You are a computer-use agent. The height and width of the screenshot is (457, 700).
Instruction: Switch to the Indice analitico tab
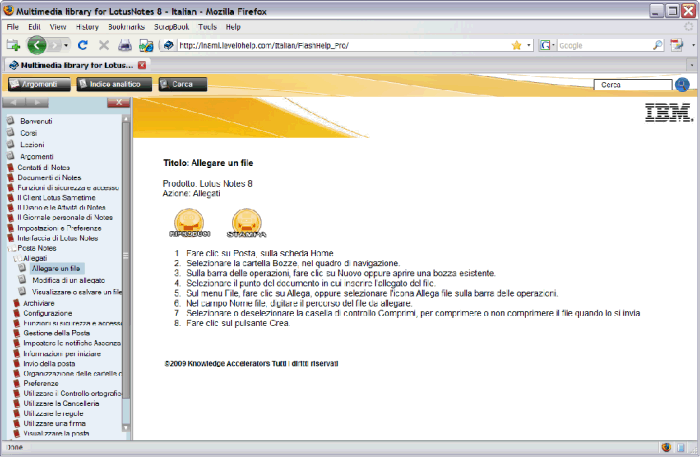[114, 84]
